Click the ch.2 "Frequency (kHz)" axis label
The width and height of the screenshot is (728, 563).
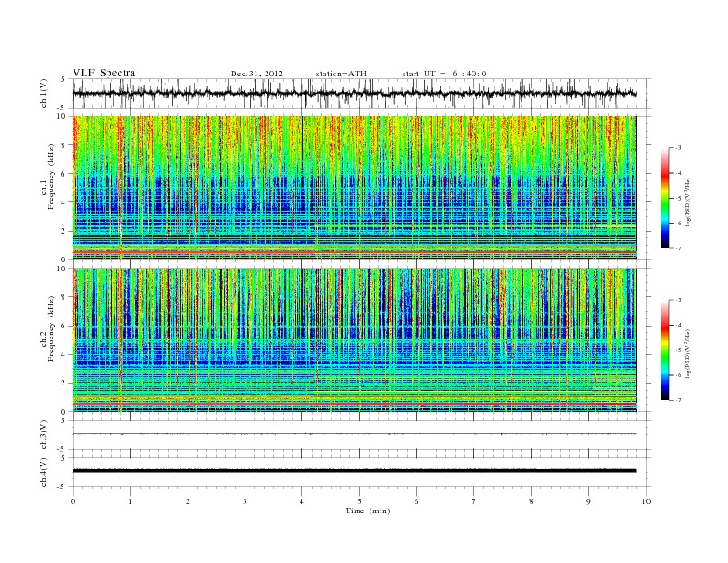[51, 327]
